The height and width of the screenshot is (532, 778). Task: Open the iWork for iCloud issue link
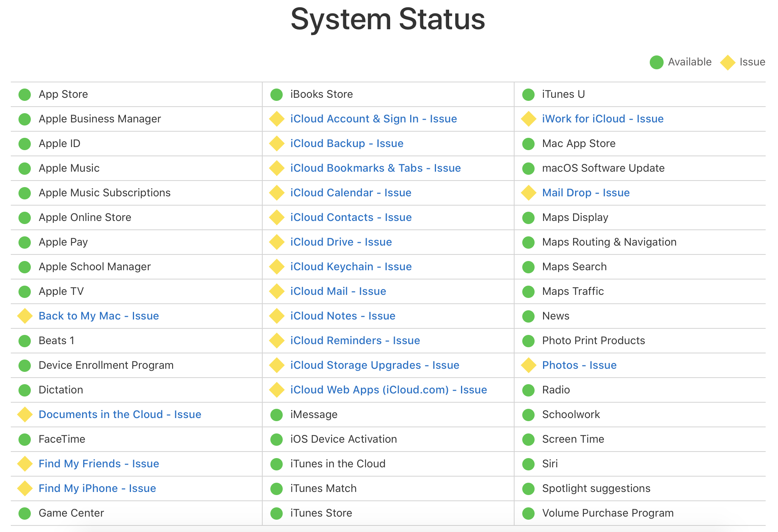click(602, 119)
